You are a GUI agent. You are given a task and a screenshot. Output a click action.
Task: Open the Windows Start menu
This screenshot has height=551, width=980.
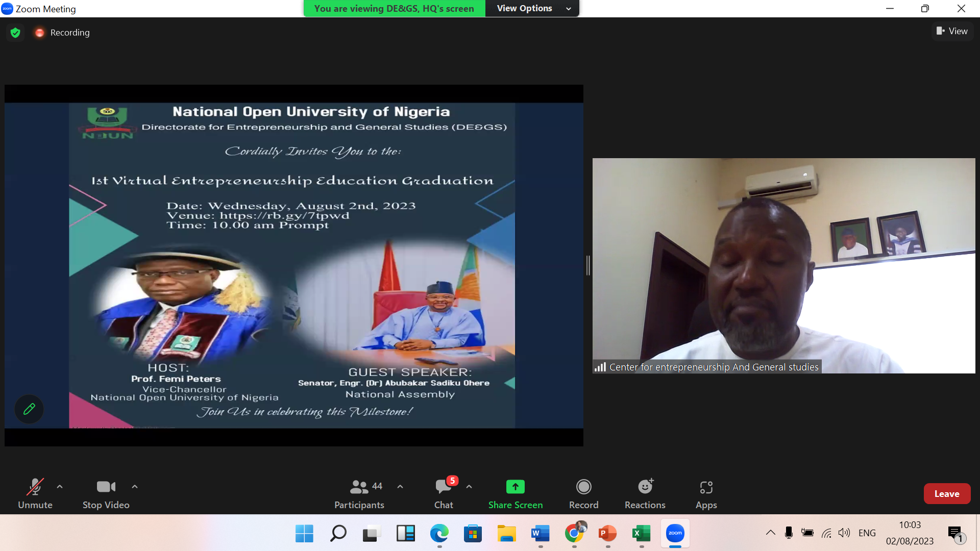click(304, 534)
